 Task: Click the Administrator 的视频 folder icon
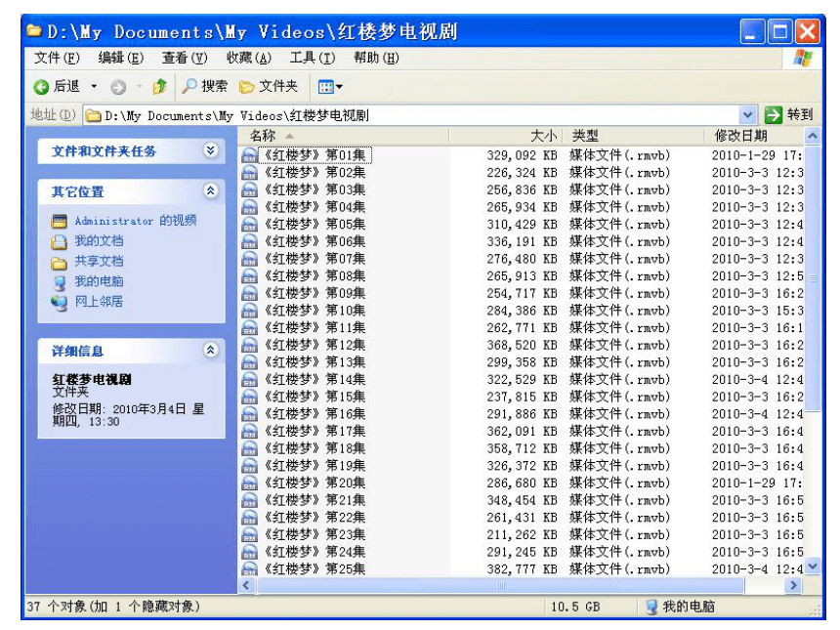(59, 221)
